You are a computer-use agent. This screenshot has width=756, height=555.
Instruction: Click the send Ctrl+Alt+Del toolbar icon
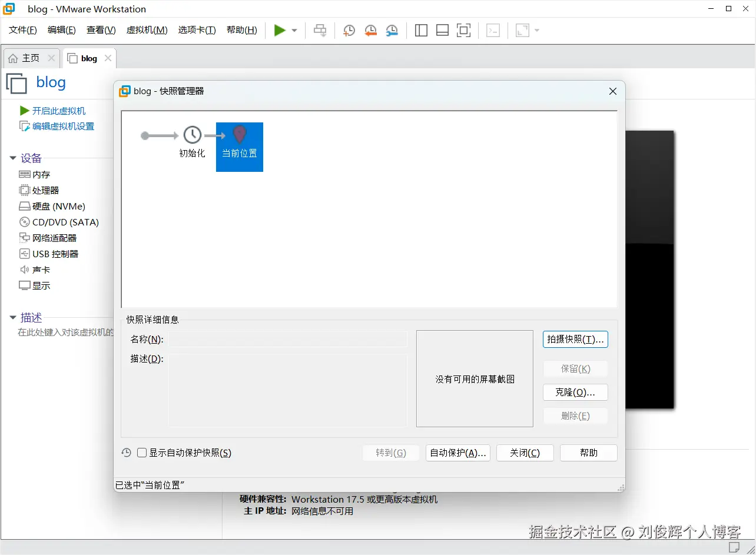[320, 30]
